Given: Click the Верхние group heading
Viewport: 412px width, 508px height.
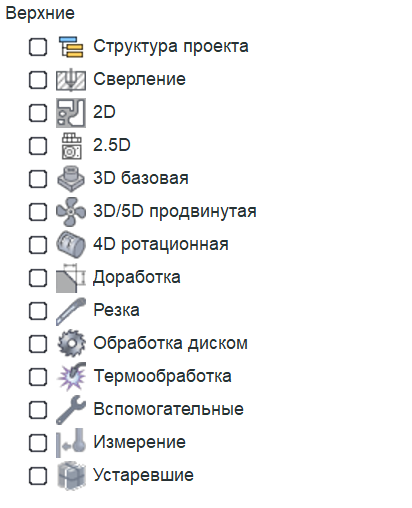Looking at the screenshot, I should point(40,14).
